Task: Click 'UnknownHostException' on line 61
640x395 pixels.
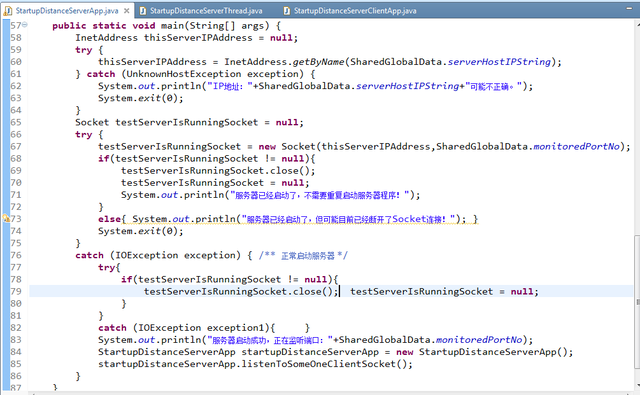Action: pos(184,74)
